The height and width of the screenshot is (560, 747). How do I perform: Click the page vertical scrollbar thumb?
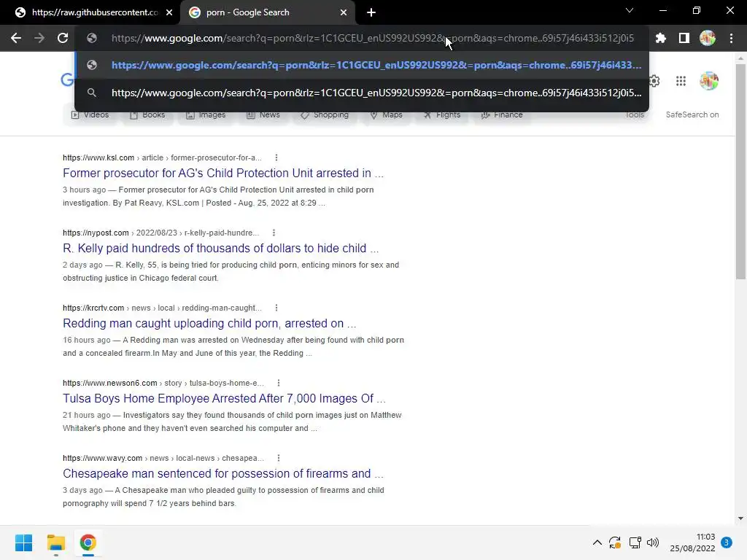(x=740, y=171)
